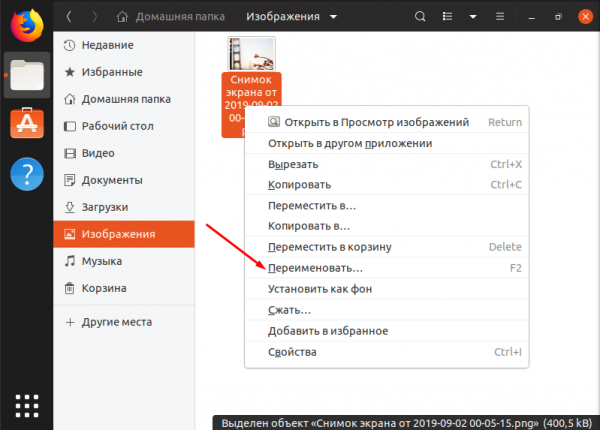Launch Firefox from the dock

[x=27, y=26]
